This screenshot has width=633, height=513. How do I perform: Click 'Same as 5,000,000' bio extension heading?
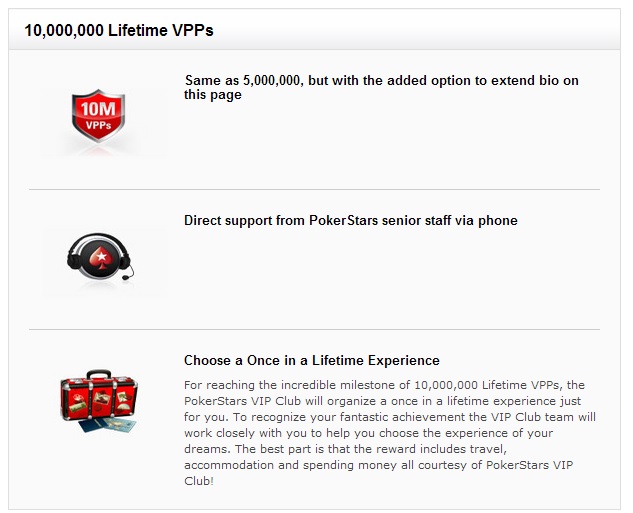pos(381,87)
